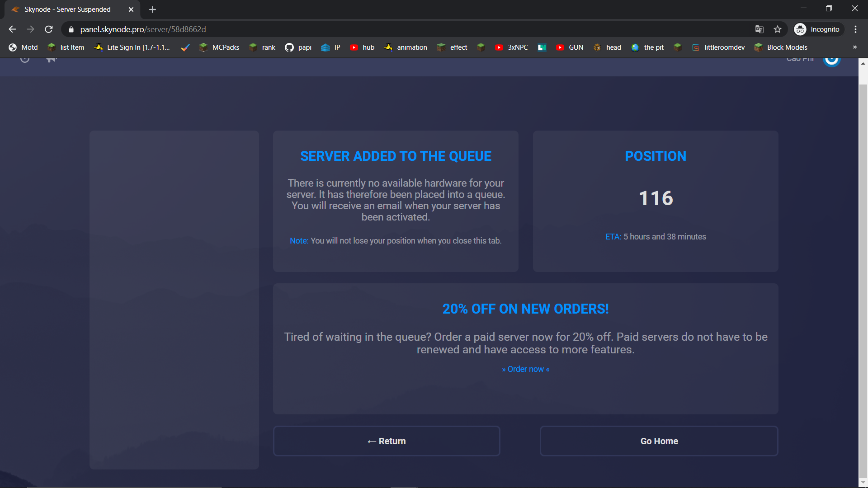Image resolution: width=868 pixels, height=488 pixels.
Task: Open the Chrome three-dot menu
Action: pos(855,29)
